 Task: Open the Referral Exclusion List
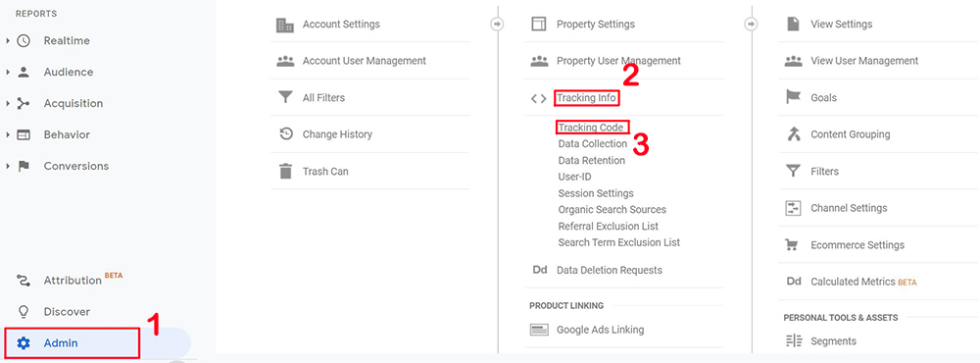pyautogui.click(x=609, y=226)
